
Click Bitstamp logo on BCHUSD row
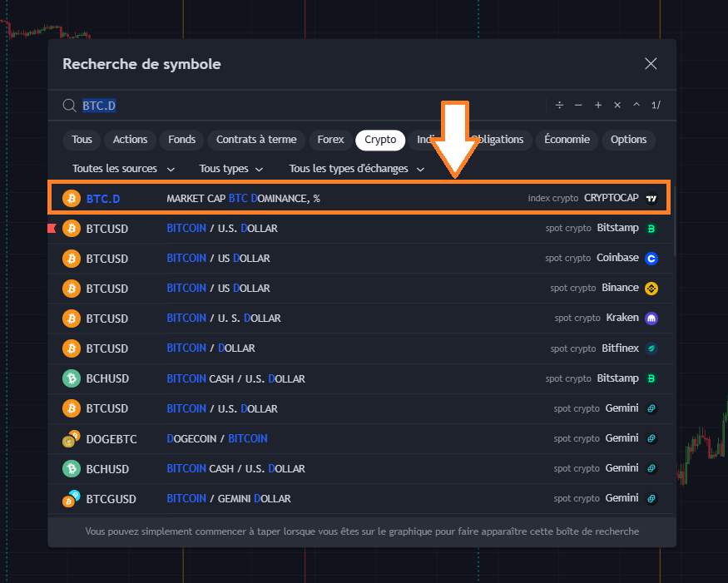coord(651,378)
